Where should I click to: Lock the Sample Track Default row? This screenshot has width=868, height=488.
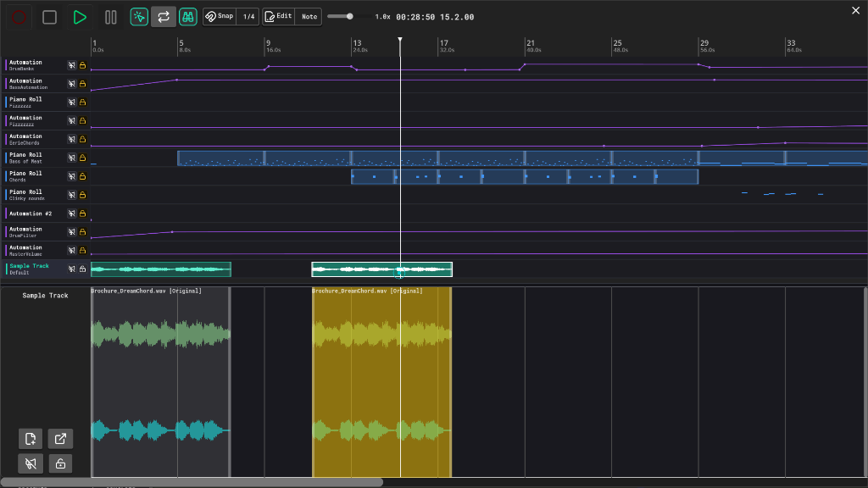(x=82, y=269)
